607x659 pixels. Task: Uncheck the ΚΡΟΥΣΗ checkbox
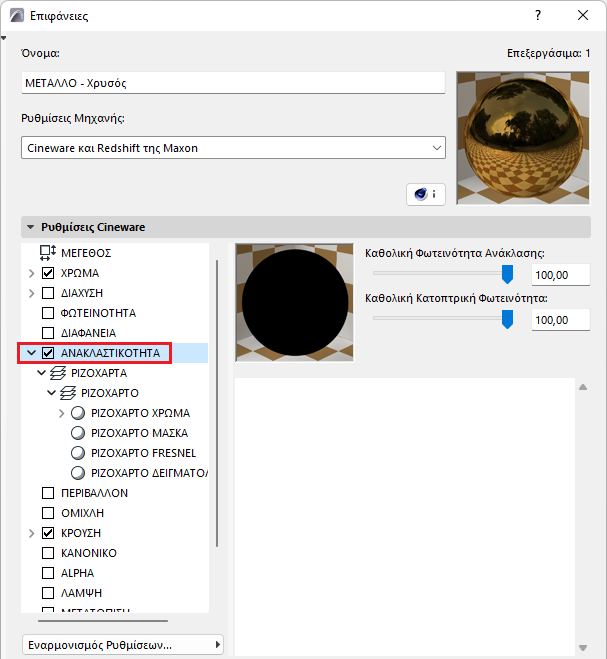click(48, 533)
